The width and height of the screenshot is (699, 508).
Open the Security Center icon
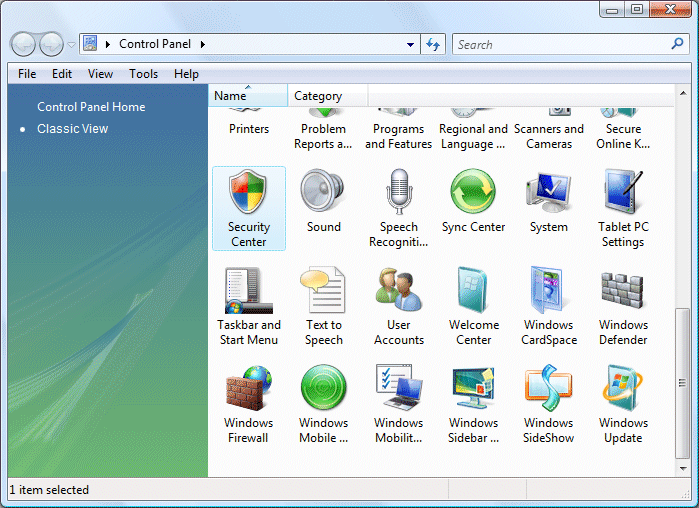248,193
